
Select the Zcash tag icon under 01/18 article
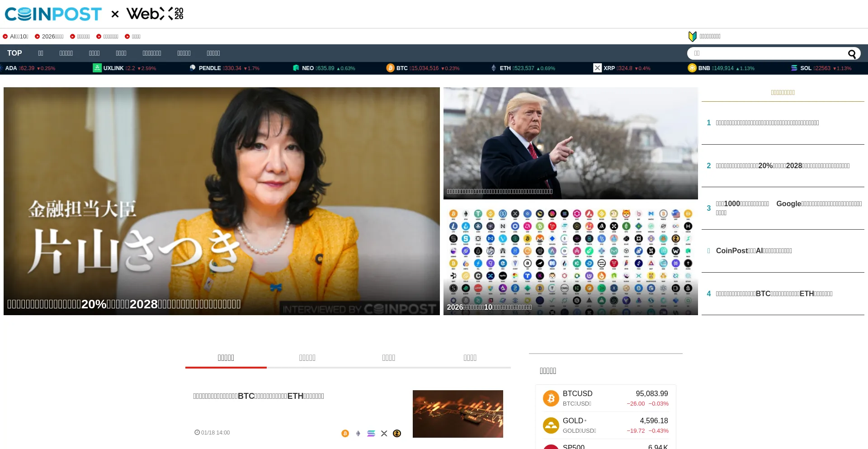point(397,433)
